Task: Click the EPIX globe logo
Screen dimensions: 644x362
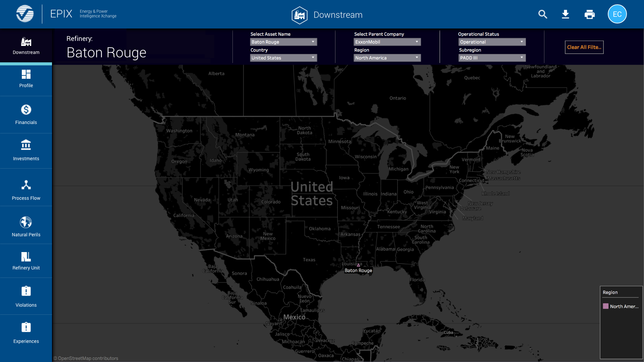Action: (25, 14)
